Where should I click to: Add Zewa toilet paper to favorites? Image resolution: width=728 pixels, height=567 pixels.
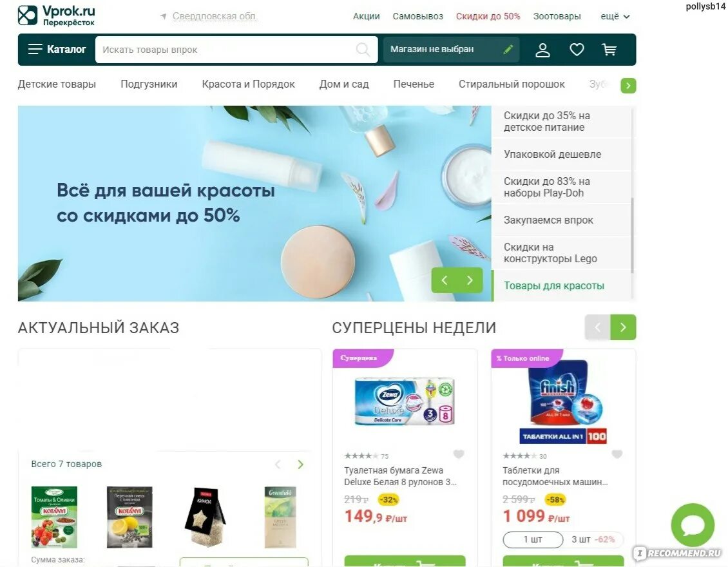[x=459, y=454]
